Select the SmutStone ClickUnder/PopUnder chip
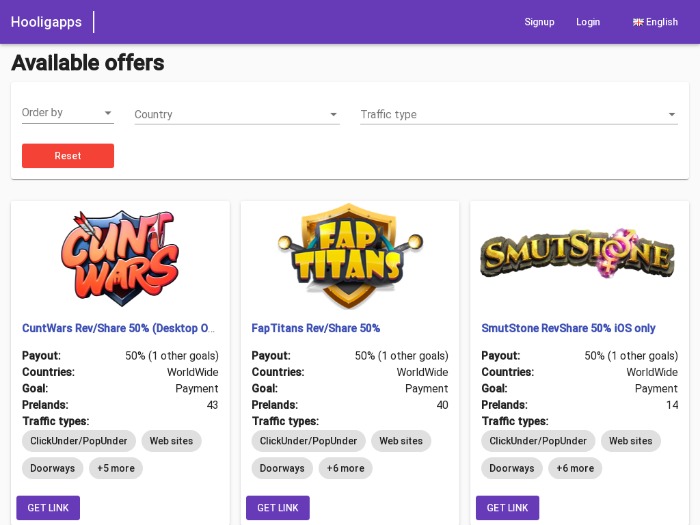 538,441
